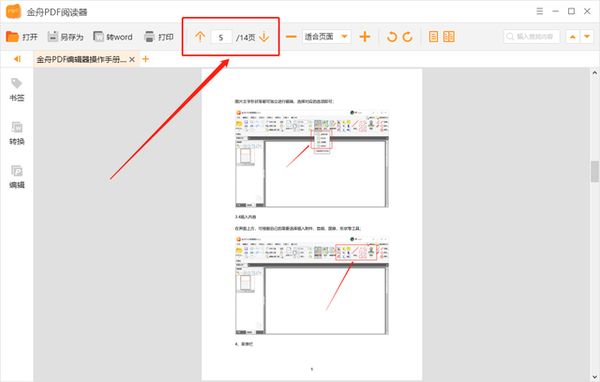
Task: Print the document with 打印
Action: pyautogui.click(x=149, y=37)
